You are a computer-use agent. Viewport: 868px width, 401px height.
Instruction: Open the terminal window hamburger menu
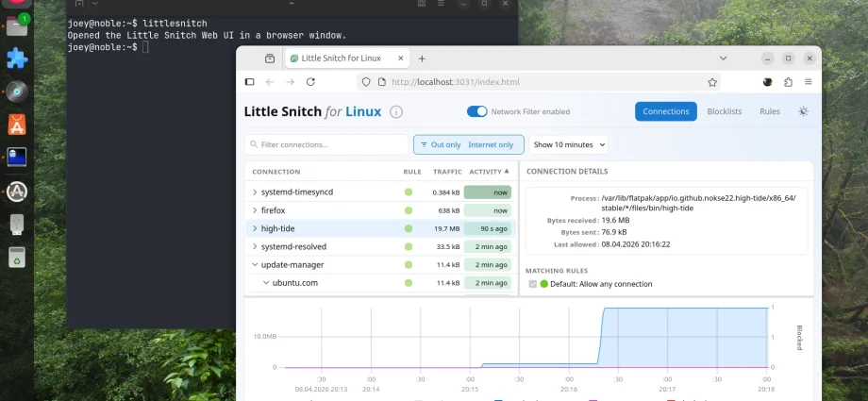point(442,4)
